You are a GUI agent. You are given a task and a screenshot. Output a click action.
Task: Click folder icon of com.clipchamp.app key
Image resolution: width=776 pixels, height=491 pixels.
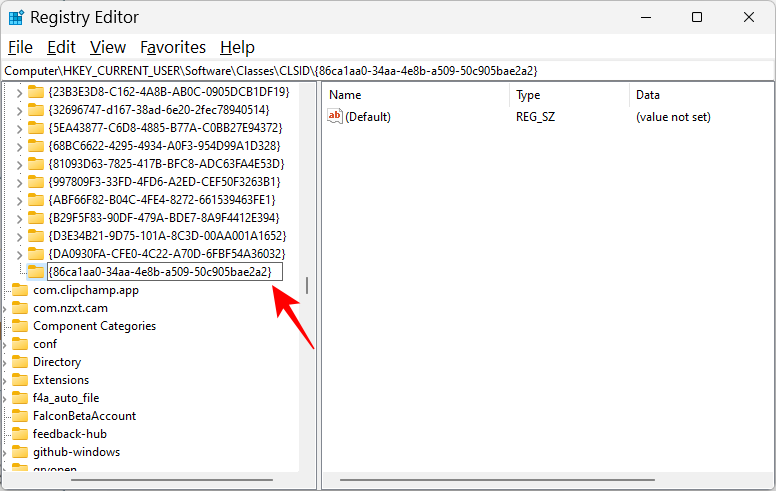19,290
